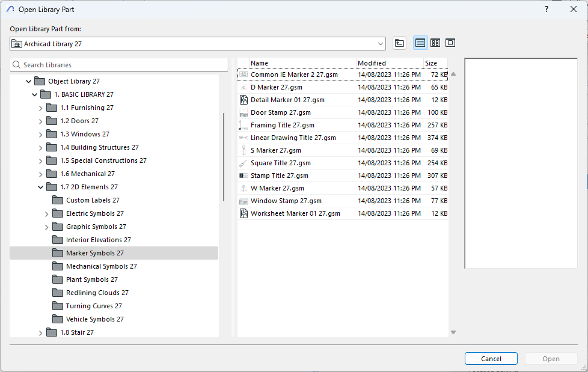Click the Cancel button
This screenshot has height=372, width=588.
coord(491,359)
